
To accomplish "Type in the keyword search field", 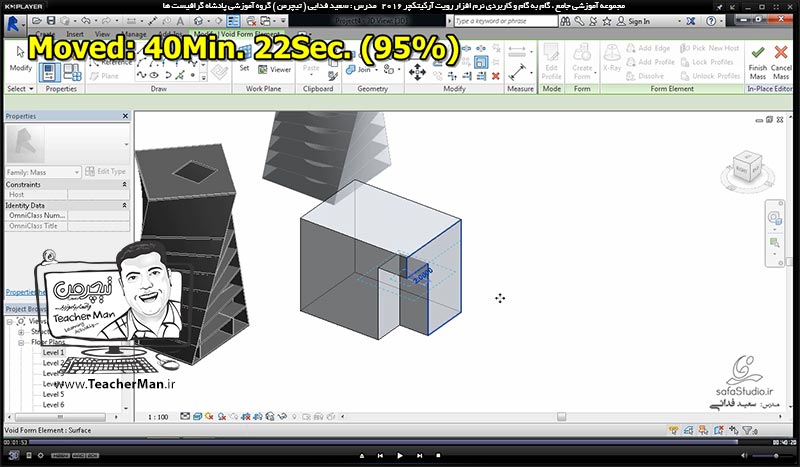I will click(x=506, y=21).
